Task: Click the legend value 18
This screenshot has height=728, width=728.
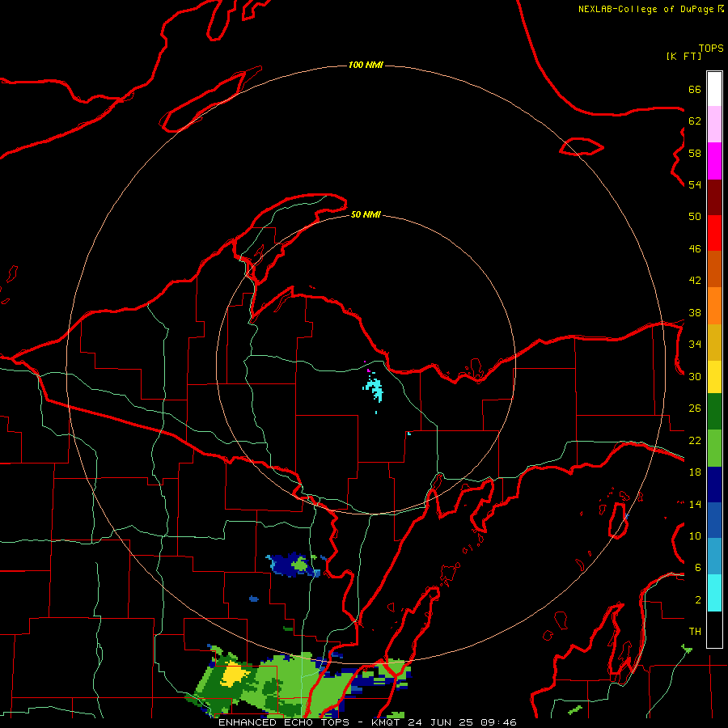Action: (695, 472)
